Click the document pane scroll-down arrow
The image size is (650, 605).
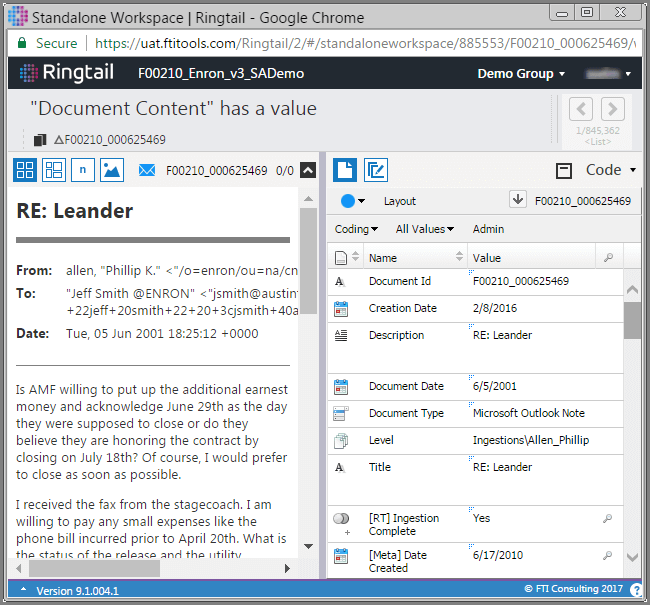[308, 547]
